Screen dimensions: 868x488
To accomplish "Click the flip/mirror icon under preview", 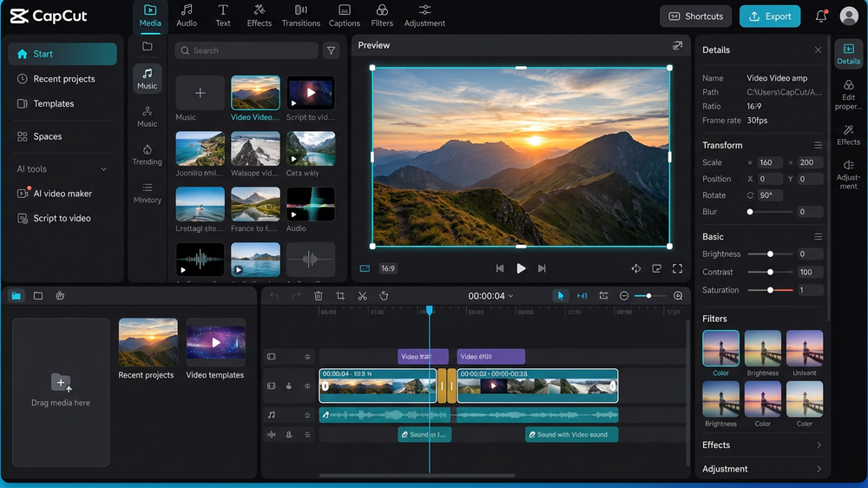I will point(636,268).
